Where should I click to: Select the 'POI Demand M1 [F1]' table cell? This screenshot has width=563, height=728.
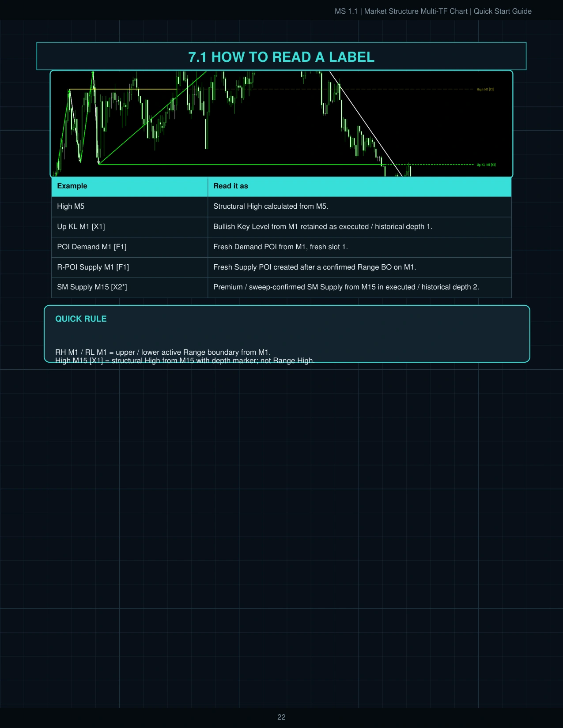[x=130, y=247]
